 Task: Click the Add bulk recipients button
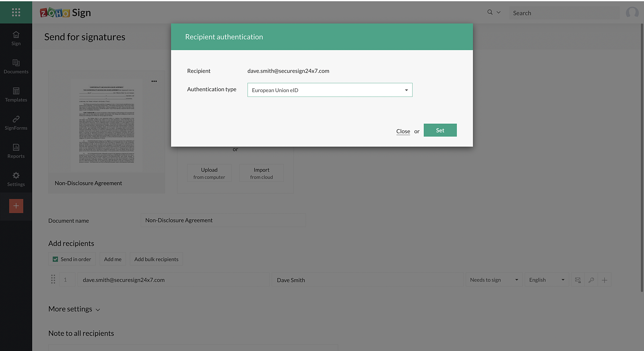point(156,259)
